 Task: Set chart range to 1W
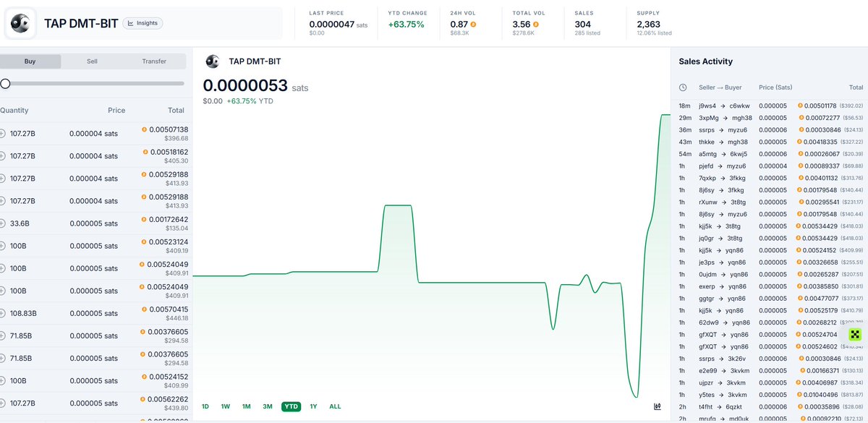point(226,406)
